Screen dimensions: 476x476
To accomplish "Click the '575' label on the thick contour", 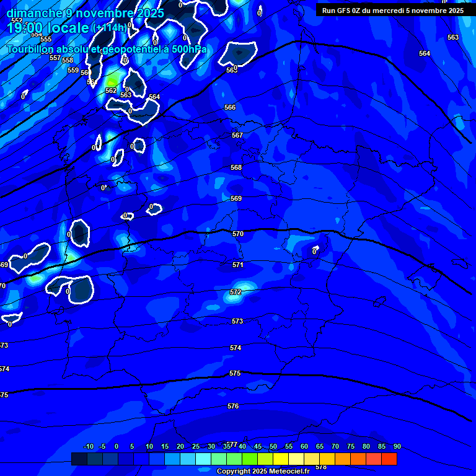I will (x=235, y=374).
